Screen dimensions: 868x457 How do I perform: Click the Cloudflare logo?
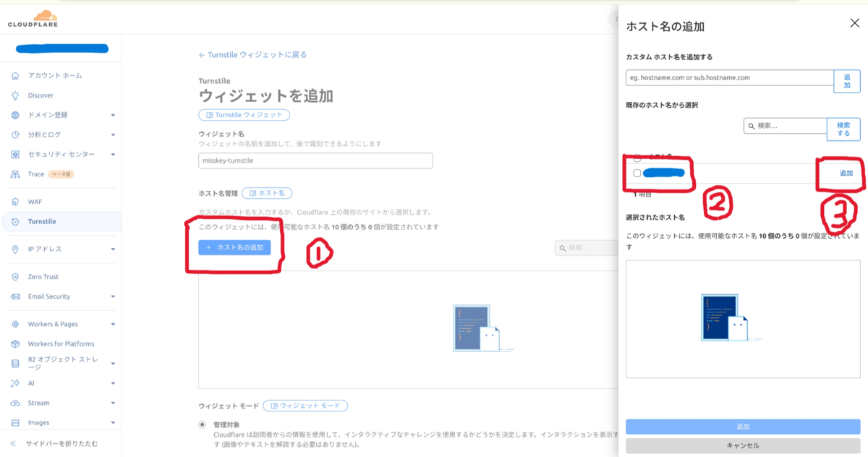[33, 19]
